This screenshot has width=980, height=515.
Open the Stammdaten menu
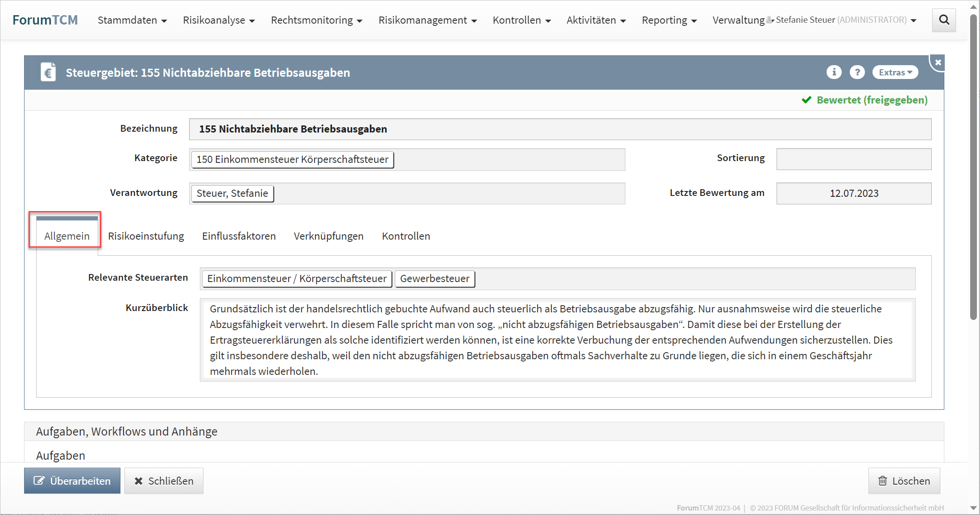pos(132,21)
